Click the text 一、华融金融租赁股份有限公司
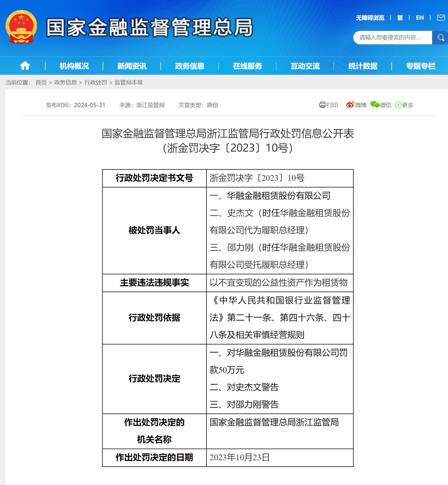448x485 pixels. pos(270,196)
